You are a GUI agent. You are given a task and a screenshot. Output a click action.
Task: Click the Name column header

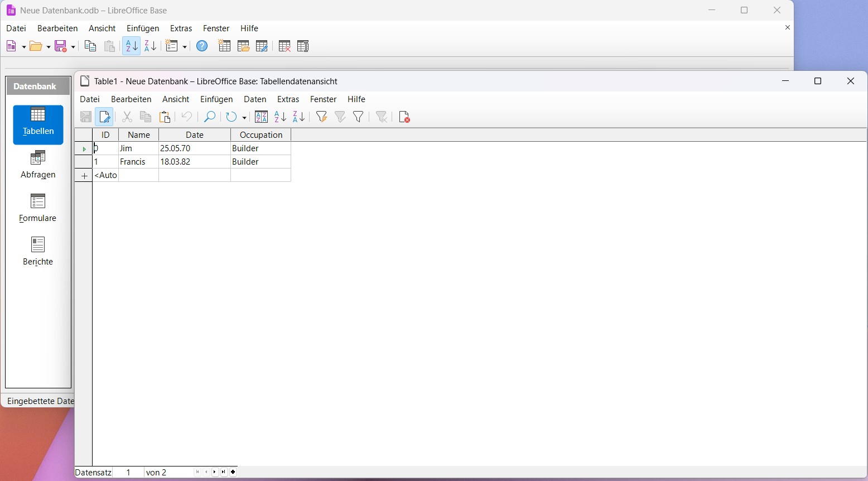[139, 135]
